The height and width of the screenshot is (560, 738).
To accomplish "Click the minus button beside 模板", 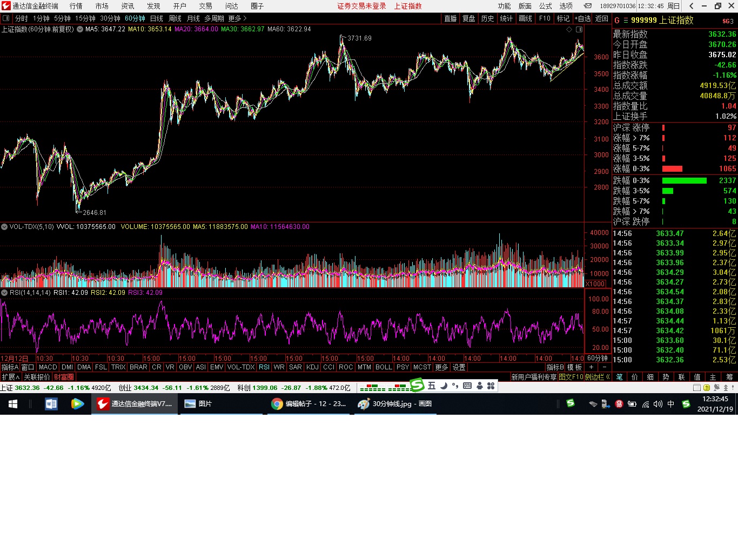I will [605, 367].
